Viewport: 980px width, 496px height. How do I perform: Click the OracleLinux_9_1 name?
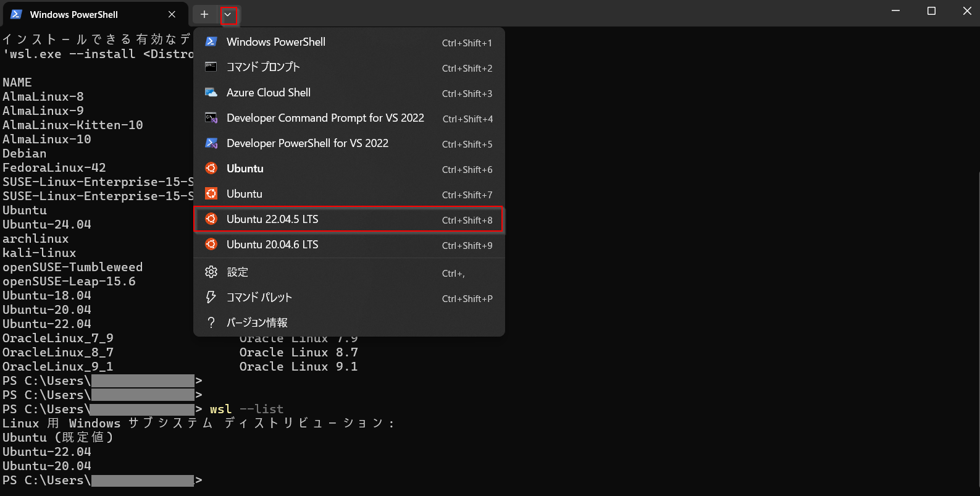coord(58,366)
